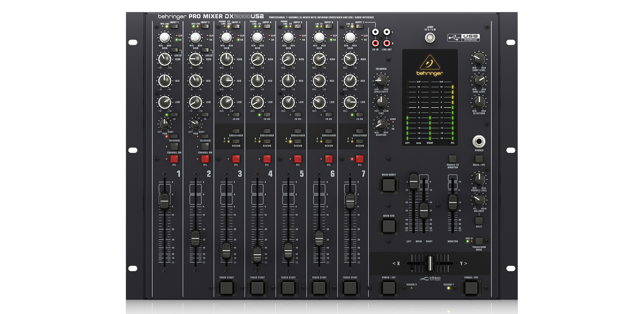644x314 pixels.
Task: Toggle the Input 1 MIC/LINE selector button
Action: pyautogui.click(x=174, y=27)
